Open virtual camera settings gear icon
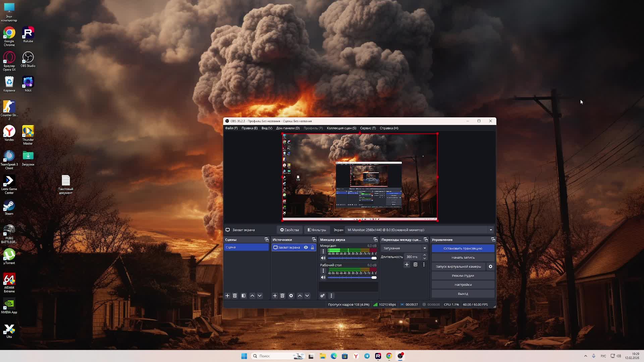The height and width of the screenshot is (362, 644). click(x=490, y=266)
